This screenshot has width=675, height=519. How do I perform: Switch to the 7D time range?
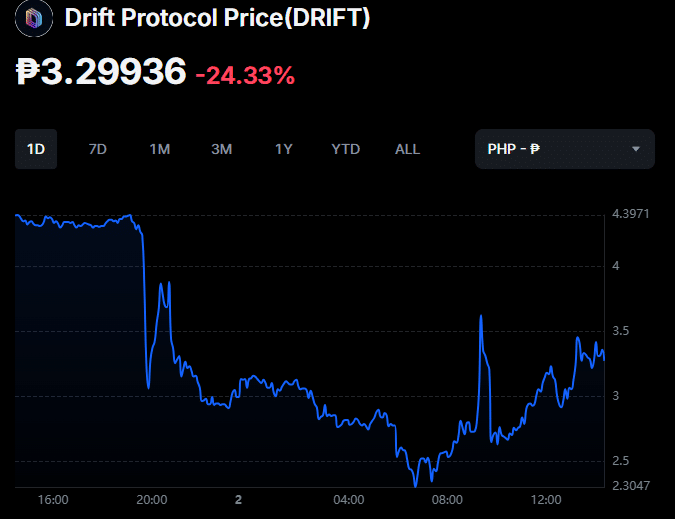tap(98, 149)
